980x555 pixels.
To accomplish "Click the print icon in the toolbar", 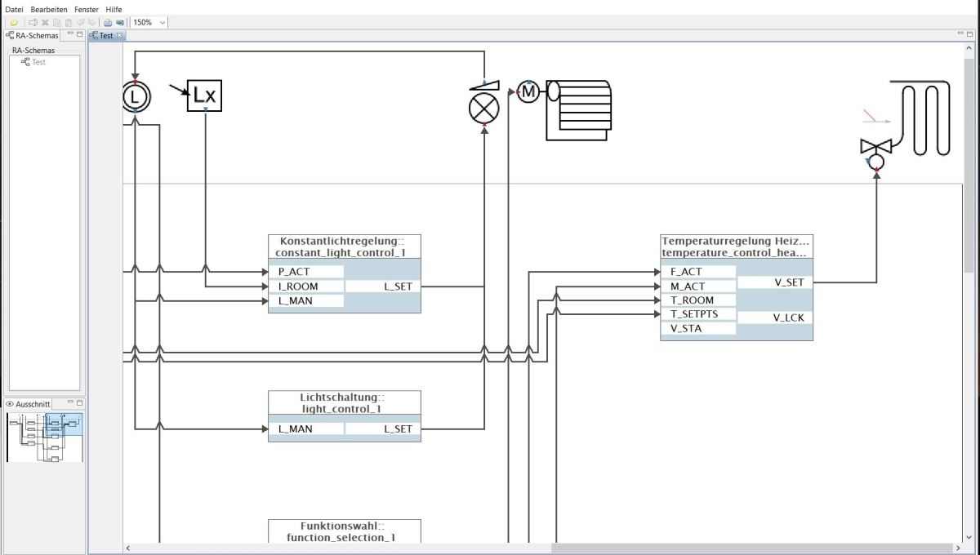I will [x=108, y=23].
